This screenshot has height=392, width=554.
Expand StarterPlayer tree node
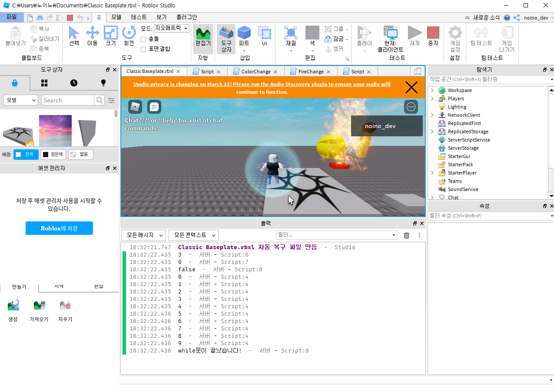pyautogui.click(x=432, y=173)
